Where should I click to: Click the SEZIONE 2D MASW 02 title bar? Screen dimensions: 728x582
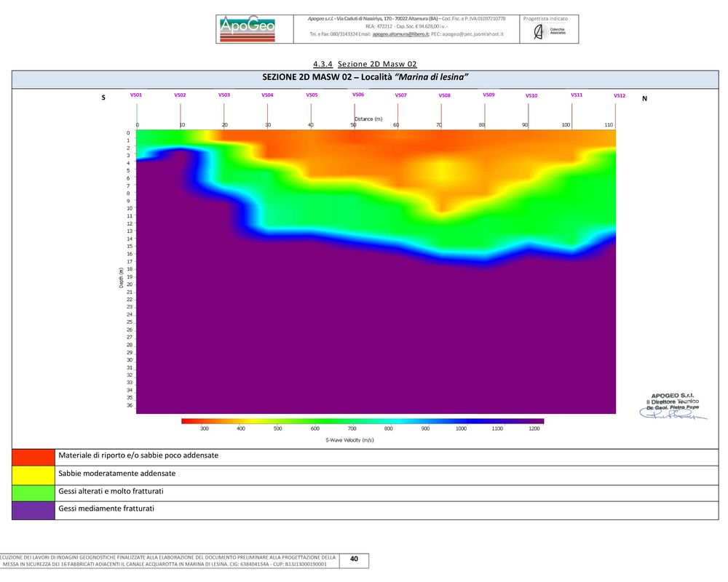point(364,78)
